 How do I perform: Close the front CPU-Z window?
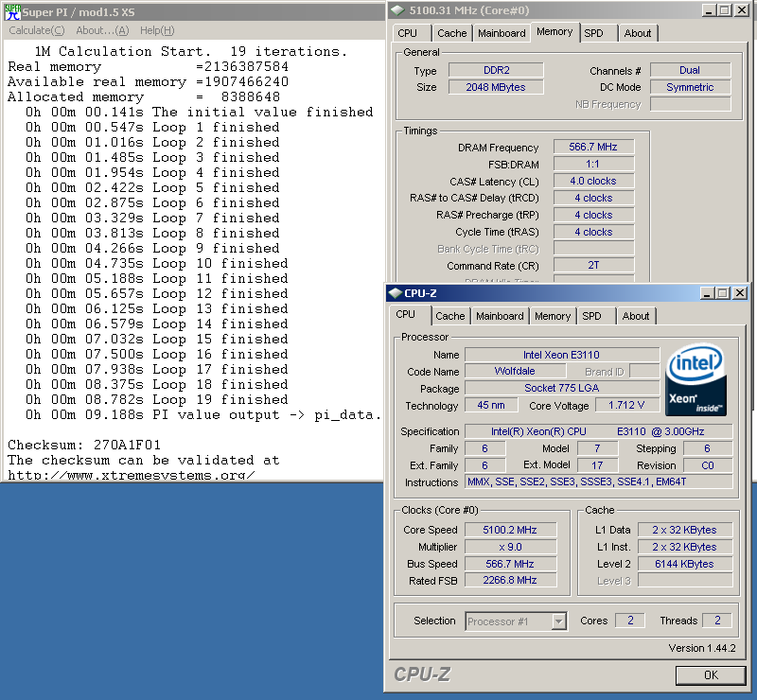pos(740,293)
